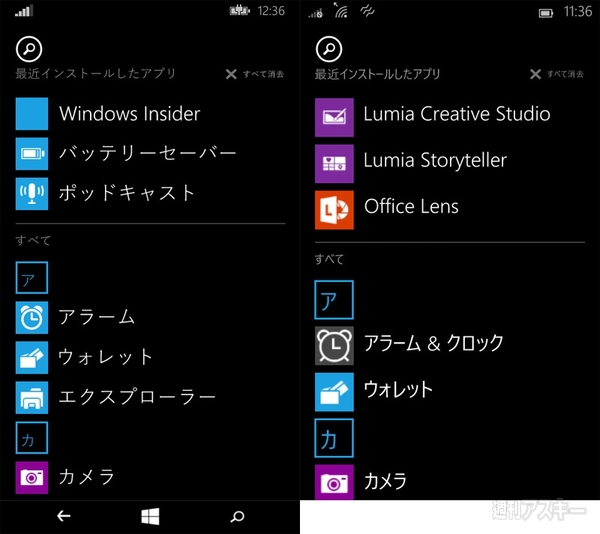Select the アラーム label on left phone
The height and width of the screenshot is (534, 600).
pos(96,317)
